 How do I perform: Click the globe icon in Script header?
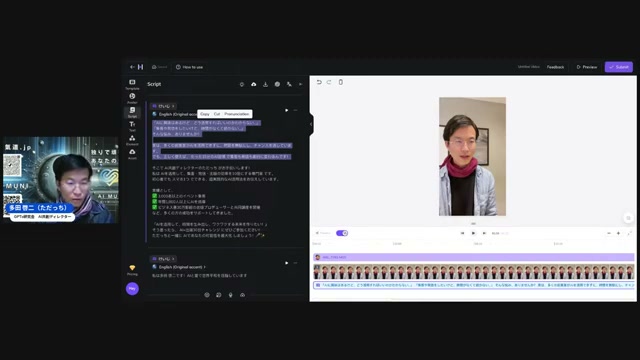coord(277,84)
